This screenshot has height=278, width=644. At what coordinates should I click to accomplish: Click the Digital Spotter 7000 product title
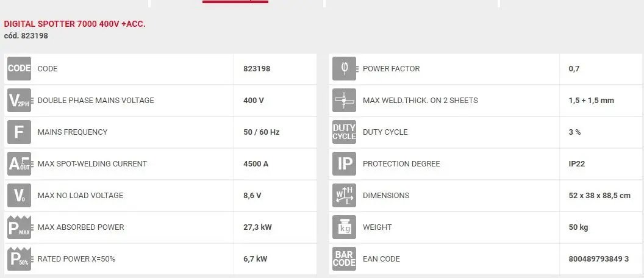pos(75,24)
